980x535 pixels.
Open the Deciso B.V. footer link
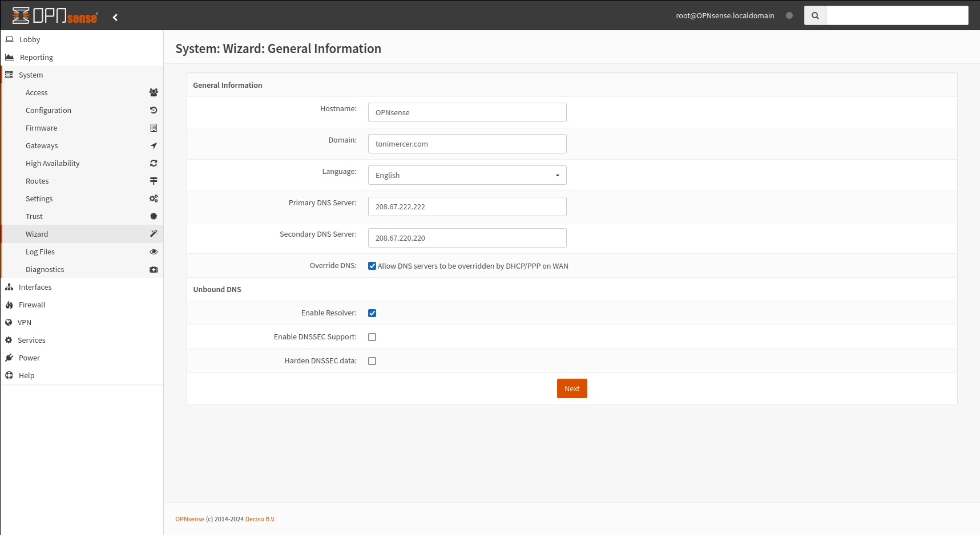point(260,519)
